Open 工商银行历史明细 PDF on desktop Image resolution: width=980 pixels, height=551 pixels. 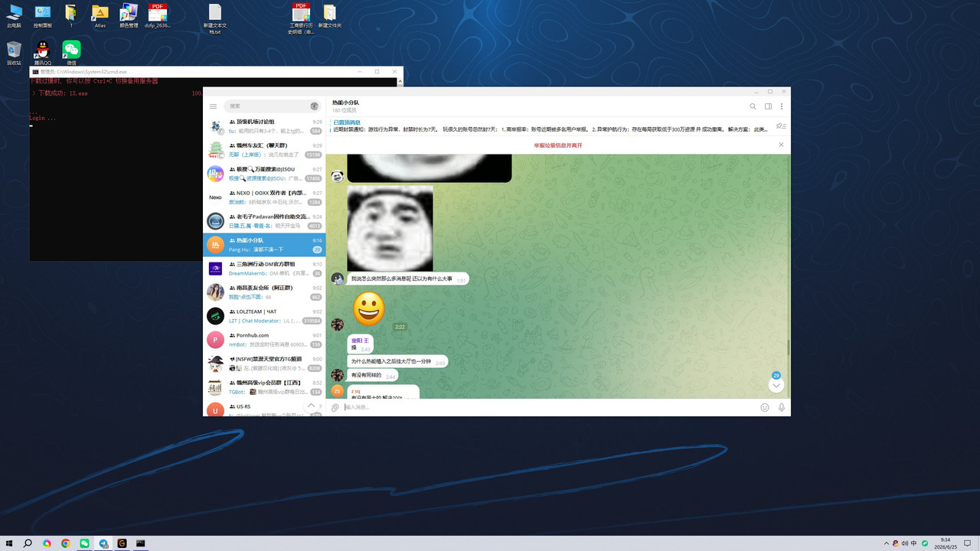point(301,18)
